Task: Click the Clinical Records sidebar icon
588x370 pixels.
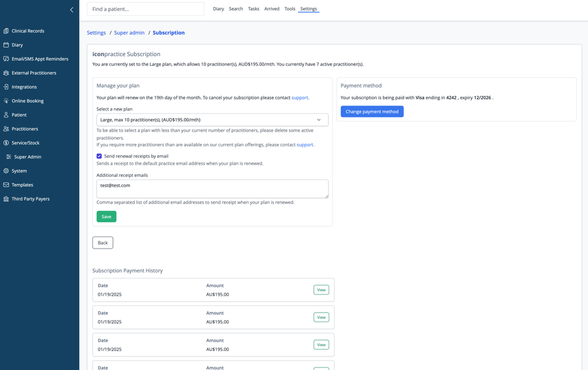Action: pyautogui.click(x=6, y=31)
